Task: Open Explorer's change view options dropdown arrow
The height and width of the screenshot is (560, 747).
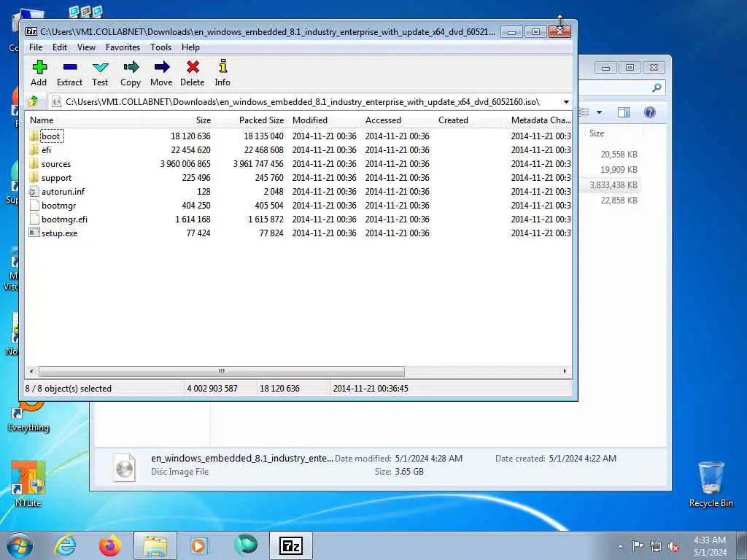Action: coord(600,113)
